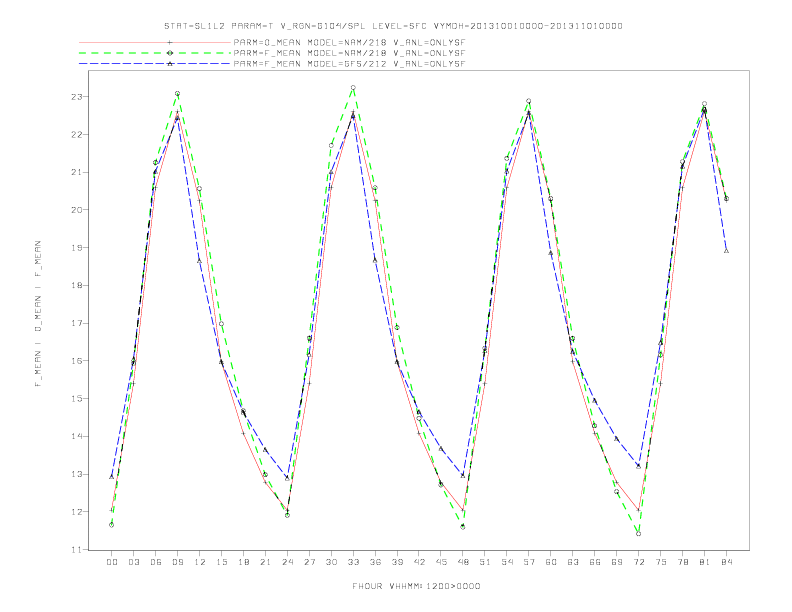
Task: Click the plus marker in the red legend line
Action: (170, 43)
